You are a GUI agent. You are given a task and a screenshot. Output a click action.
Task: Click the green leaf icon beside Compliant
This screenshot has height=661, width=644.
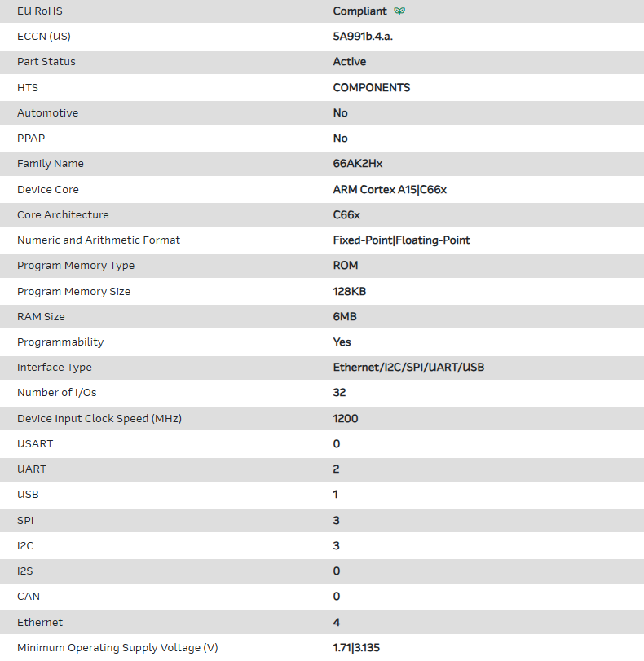[x=399, y=11]
